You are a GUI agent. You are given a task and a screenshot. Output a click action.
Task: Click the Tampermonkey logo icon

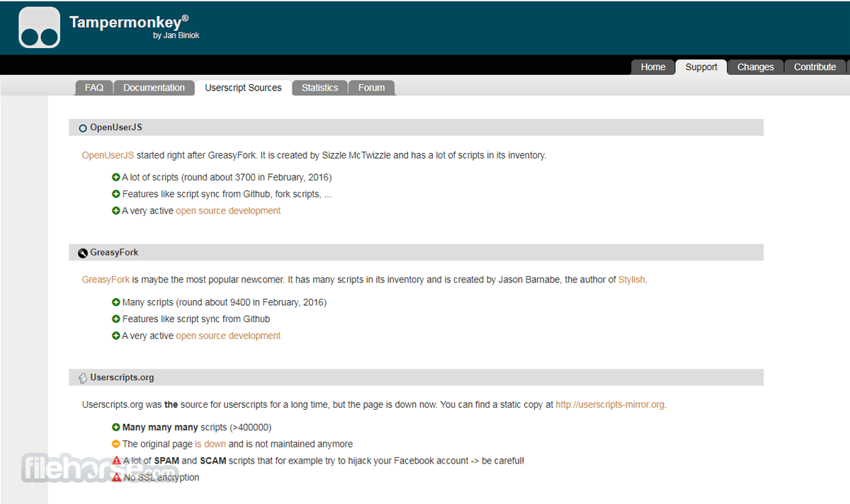(40, 28)
